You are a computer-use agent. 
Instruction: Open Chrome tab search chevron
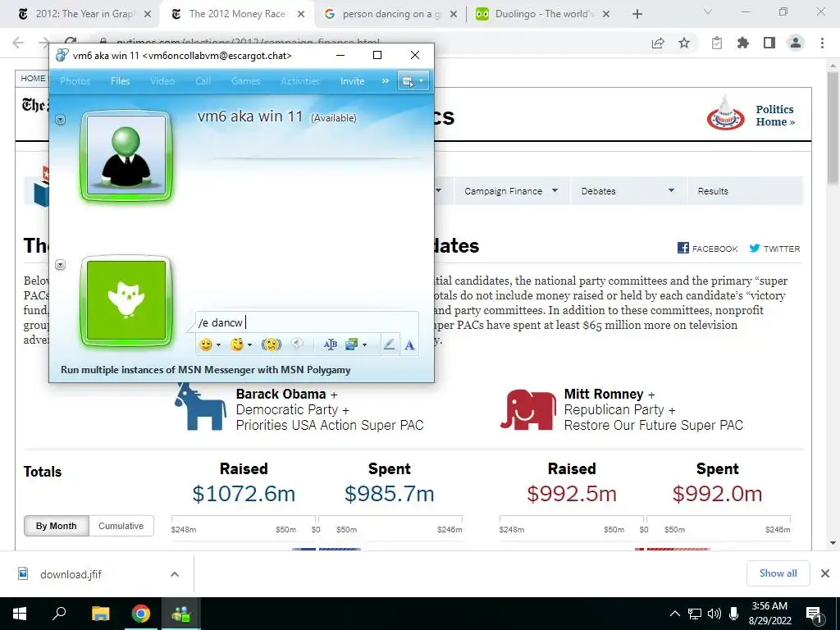coord(708,11)
